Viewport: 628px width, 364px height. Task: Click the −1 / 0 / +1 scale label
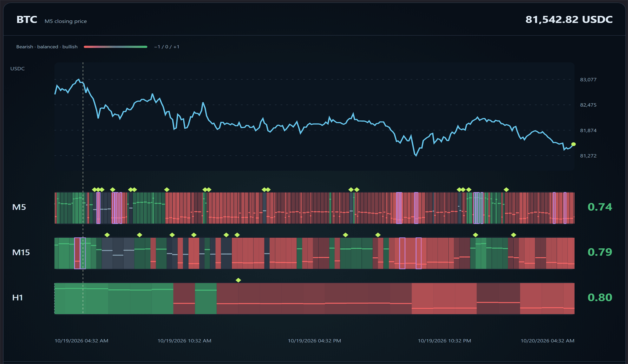pos(166,47)
